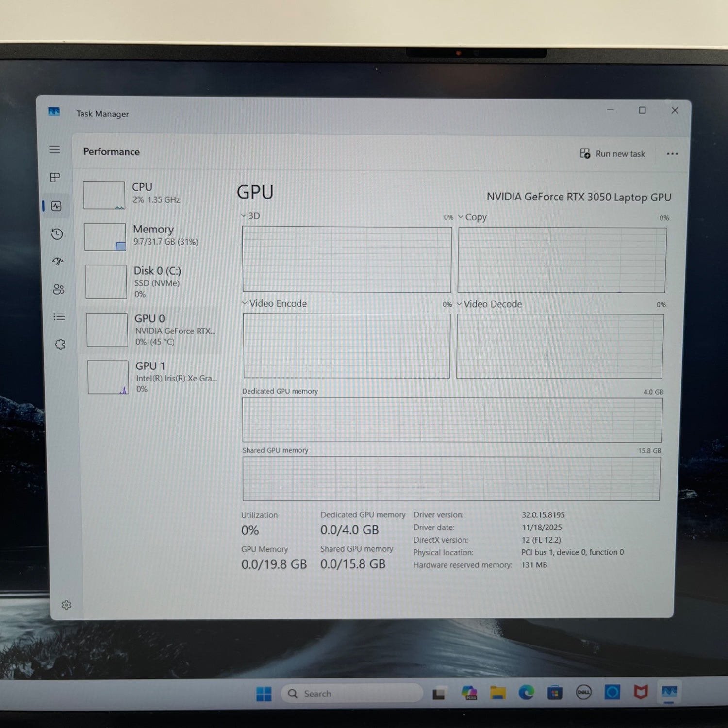
Task: Click inside the Copy usage graph
Action: [x=562, y=260]
